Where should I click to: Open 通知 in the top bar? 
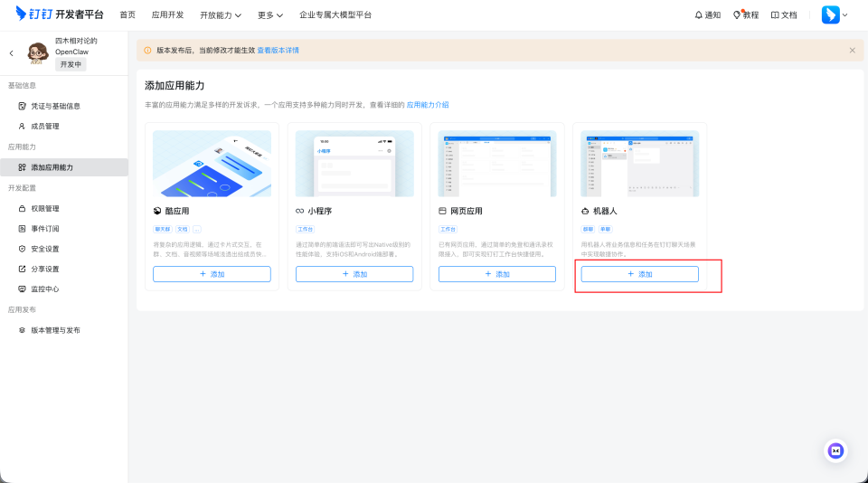(x=707, y=15)
